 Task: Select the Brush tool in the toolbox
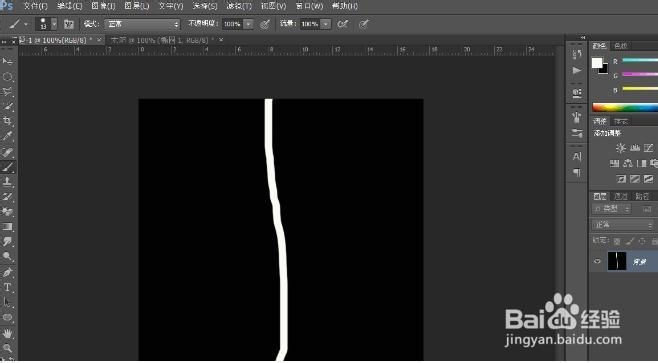coord(7,167)
